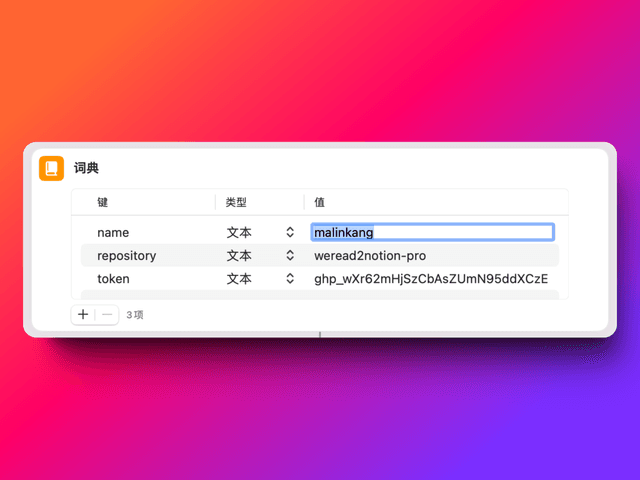Image resolution: width=640 pixels, height=480 pixels.
Task: Click the 值 column header
Action: click(320, 202)
